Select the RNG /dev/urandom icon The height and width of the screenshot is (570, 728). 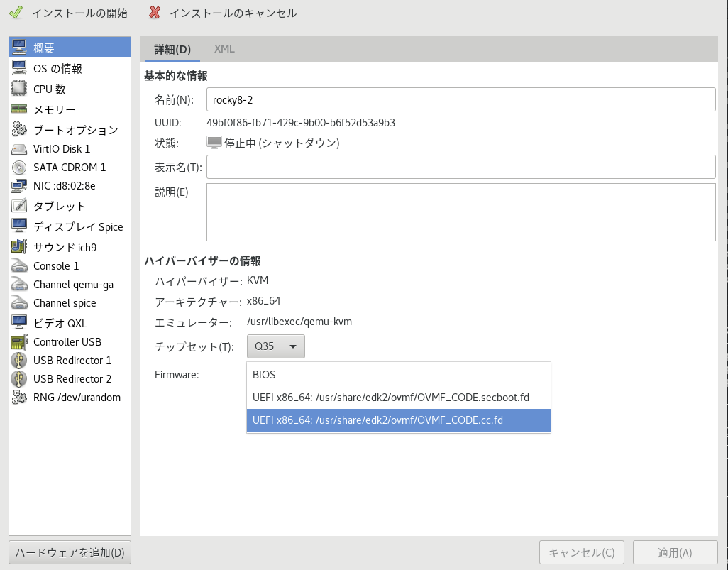19,398
